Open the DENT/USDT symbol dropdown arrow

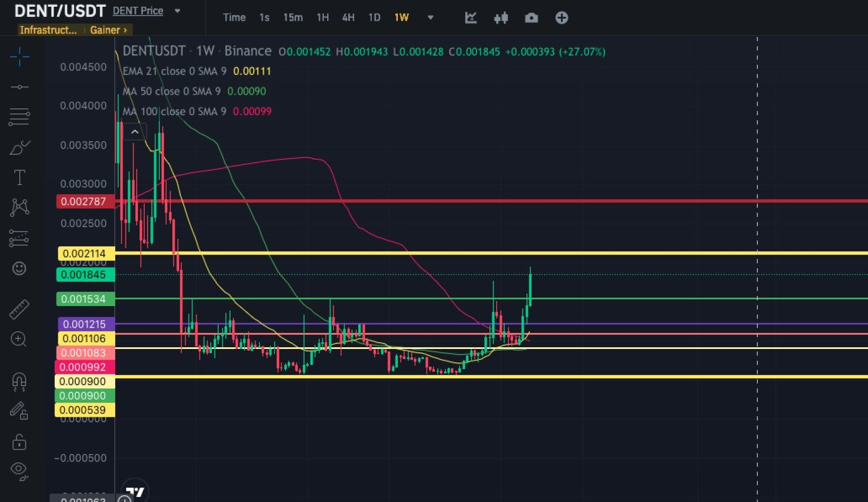pos(177,11)
